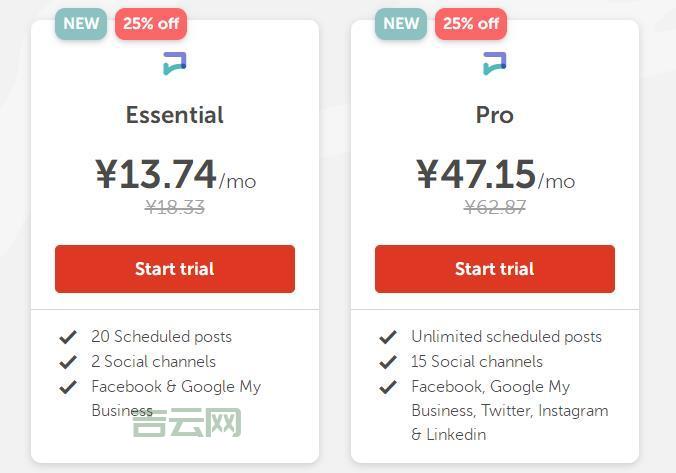The height and width of the screenshot is (473, 676).
Task: Click checkmark beside 20 Scheduled posts
Action: pyautogui.click(x=68, y=337)
